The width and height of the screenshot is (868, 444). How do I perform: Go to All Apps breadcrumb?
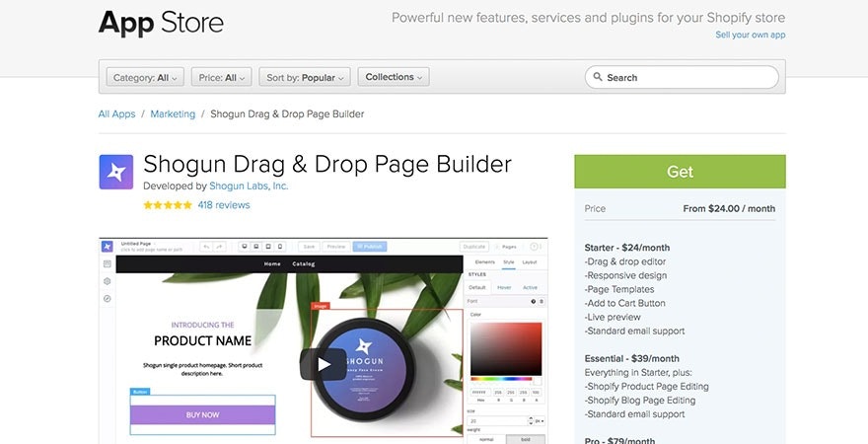(116, 114)
